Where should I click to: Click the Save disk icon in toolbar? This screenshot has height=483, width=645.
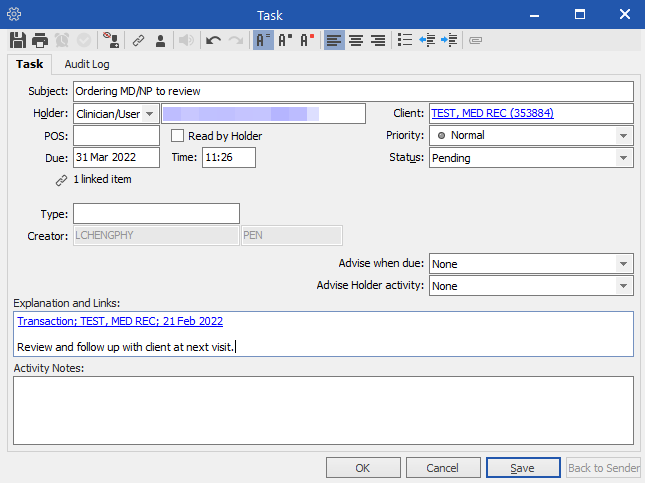click(x=18, y=41)
